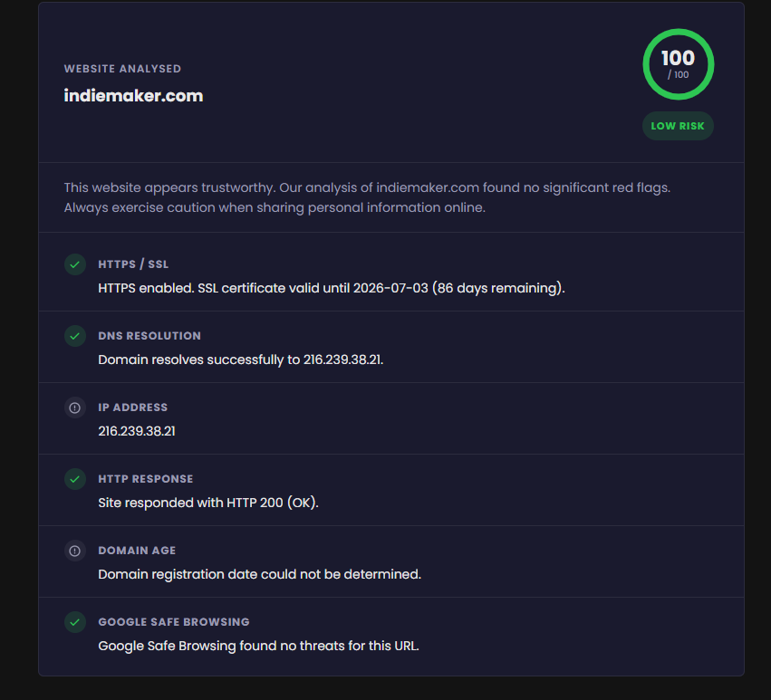
Task: Click the Domain Age info icon
Action: [x=75, y=551]
